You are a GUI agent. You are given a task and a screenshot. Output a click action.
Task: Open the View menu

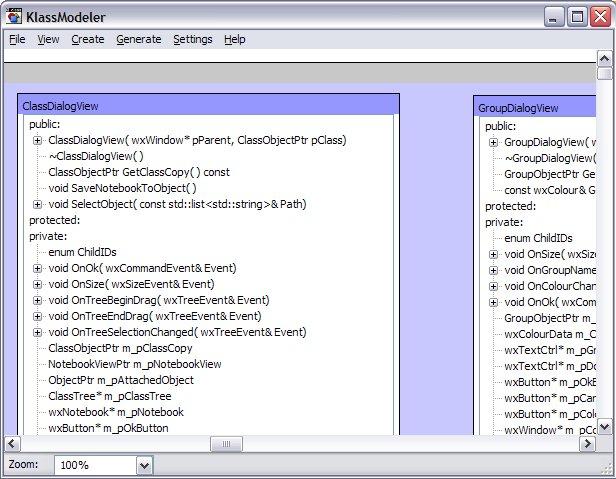click(x=48, y=39)
